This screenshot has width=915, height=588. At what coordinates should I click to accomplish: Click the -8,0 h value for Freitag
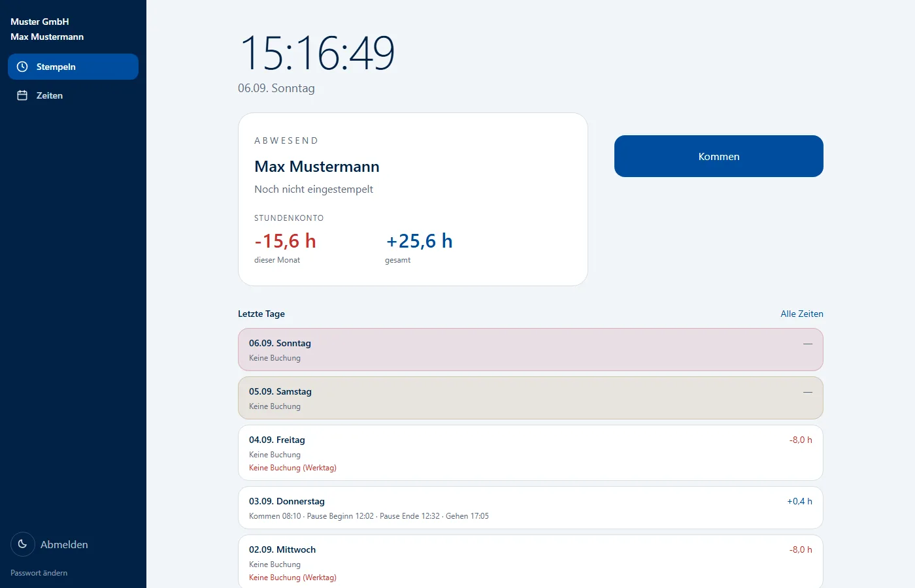[x=801, y=440]
